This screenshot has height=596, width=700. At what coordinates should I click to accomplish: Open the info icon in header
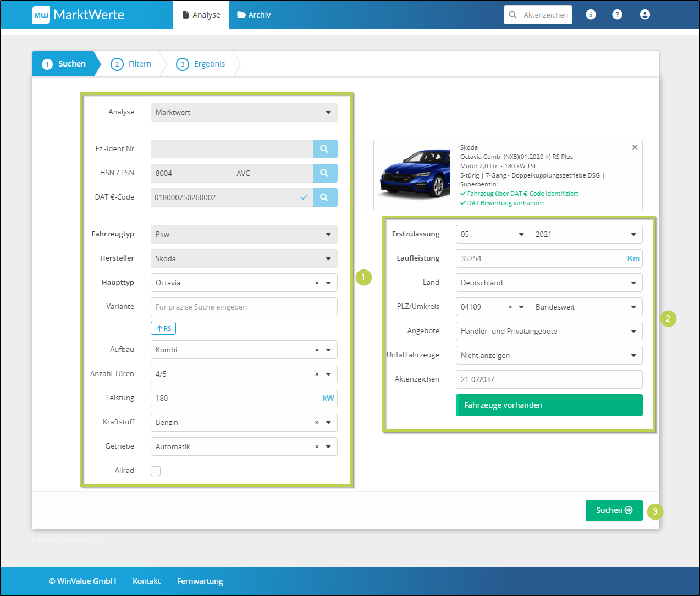point(591,15)
